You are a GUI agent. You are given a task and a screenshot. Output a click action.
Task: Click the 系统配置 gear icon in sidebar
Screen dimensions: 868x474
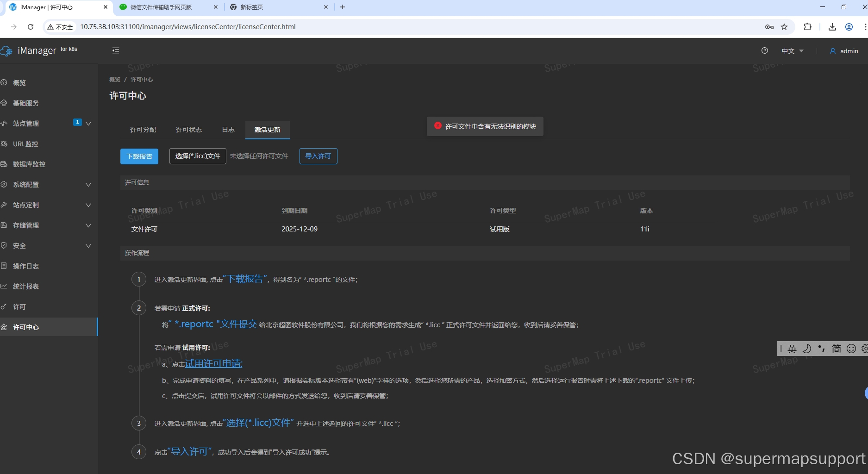(x=4, y=184)
